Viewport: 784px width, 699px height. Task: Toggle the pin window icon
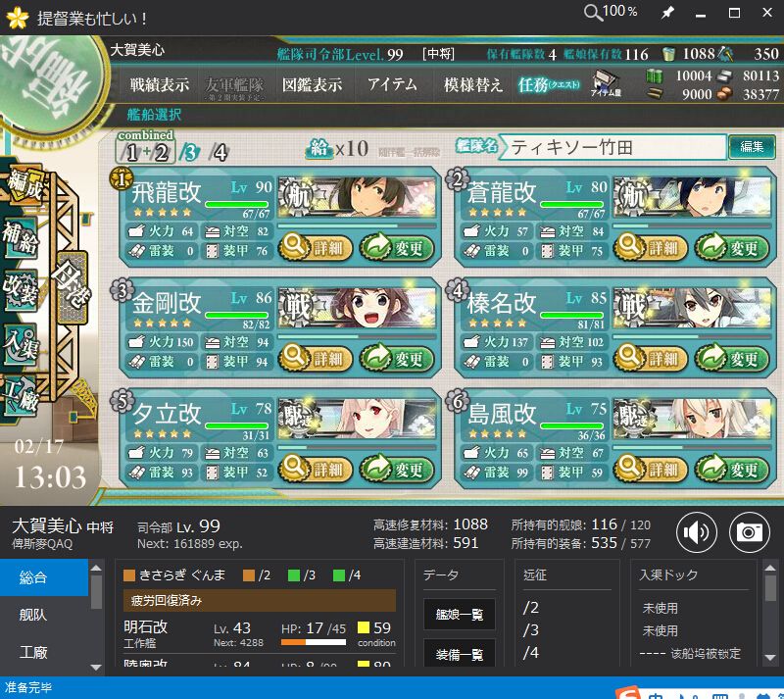pos(667,13)
